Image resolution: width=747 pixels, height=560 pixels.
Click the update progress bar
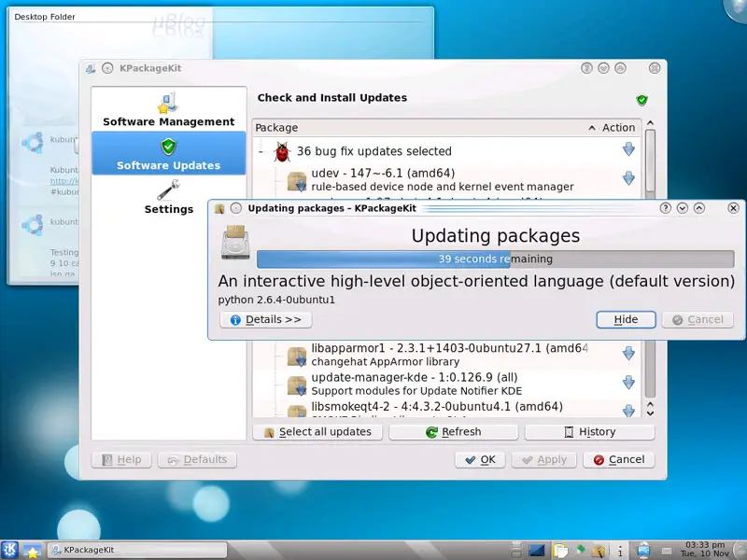496,259
